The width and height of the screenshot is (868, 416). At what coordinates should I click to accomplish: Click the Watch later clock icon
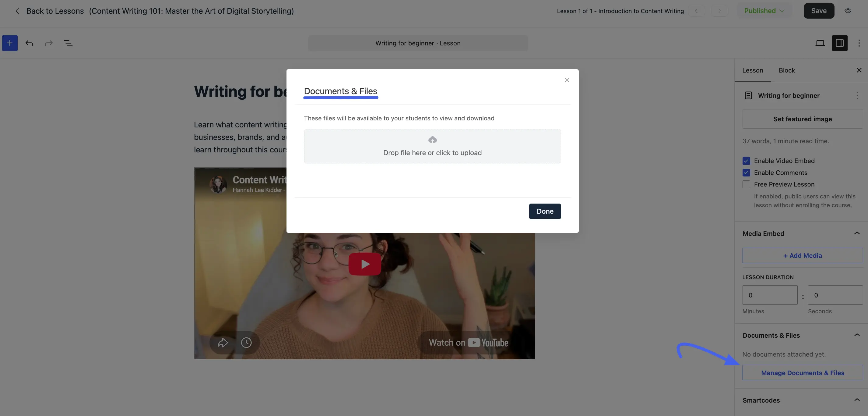(246, 343)
